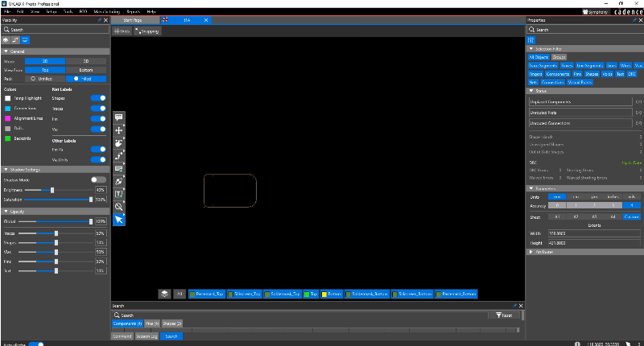Screen dimensions: 644x346
Task: Pin the Visibility panel
Action: [x=98, y=20]
